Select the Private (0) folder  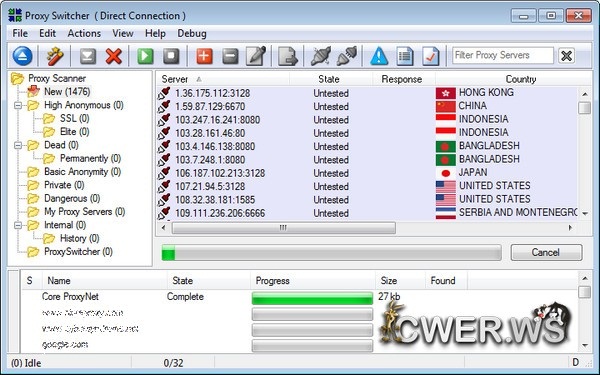(64, 185)
